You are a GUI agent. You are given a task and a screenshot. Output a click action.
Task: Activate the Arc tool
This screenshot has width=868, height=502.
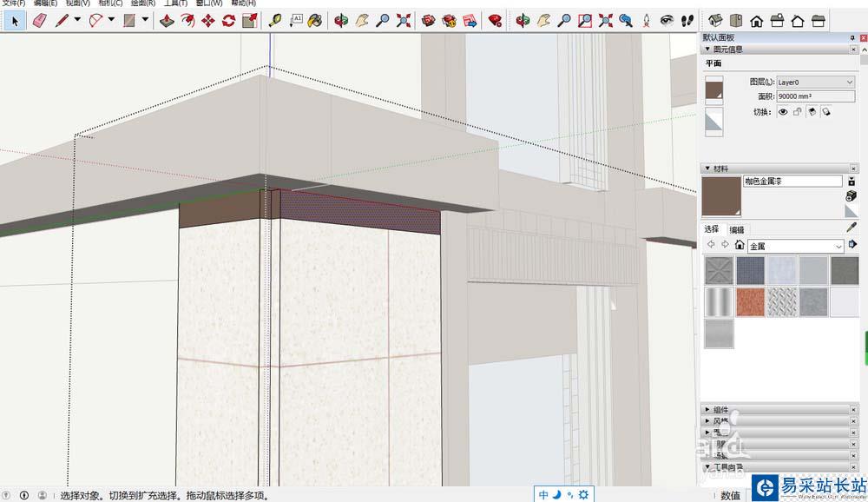coord(95,21)
